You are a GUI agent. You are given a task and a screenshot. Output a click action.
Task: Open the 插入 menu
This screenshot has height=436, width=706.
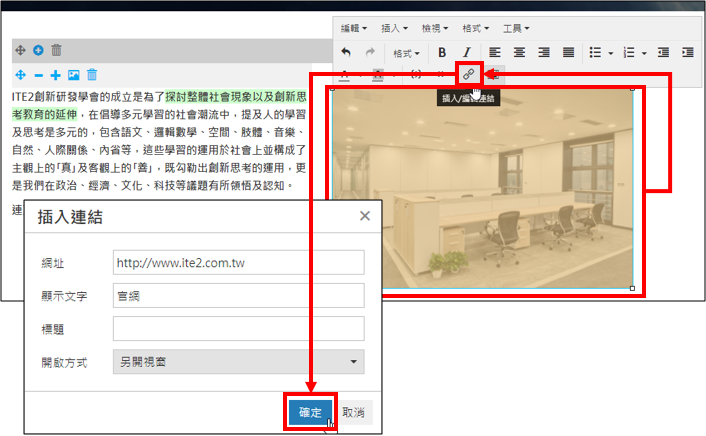point(394,28)
